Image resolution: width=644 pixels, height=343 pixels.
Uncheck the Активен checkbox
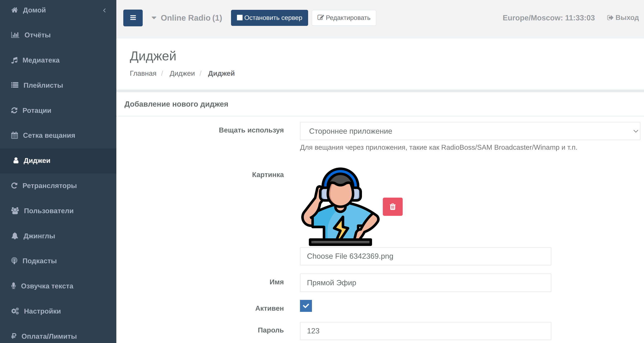coord(306,306)
